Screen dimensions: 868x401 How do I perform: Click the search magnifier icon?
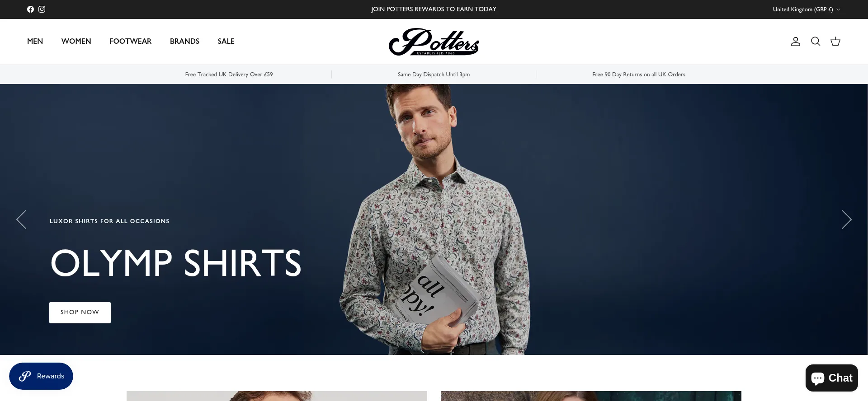point(816,42)
